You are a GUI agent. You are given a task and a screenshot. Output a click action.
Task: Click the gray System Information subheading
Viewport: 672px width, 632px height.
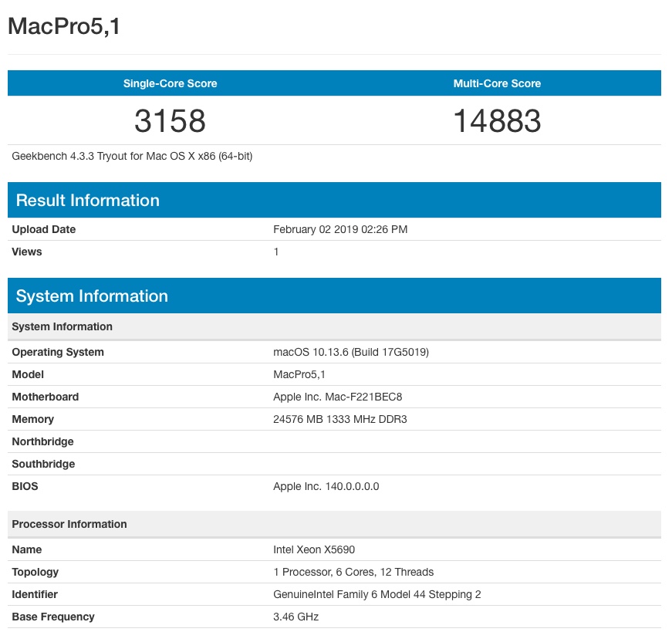click(334, 326)
